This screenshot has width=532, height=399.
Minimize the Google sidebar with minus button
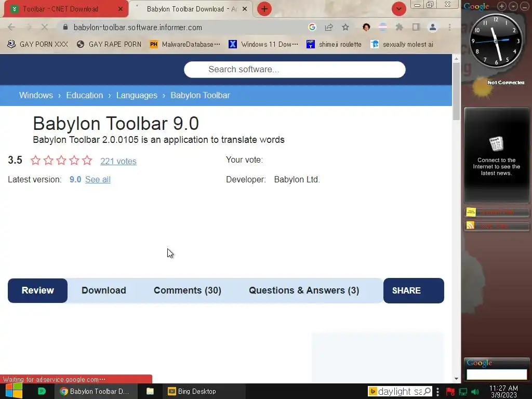click(525, 6)
